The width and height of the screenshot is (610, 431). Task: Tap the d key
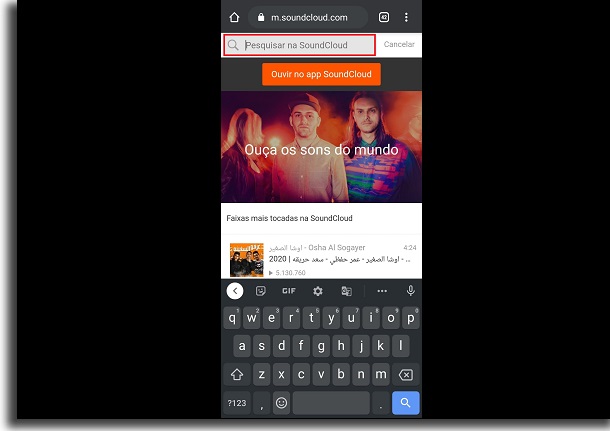(282, 346)
